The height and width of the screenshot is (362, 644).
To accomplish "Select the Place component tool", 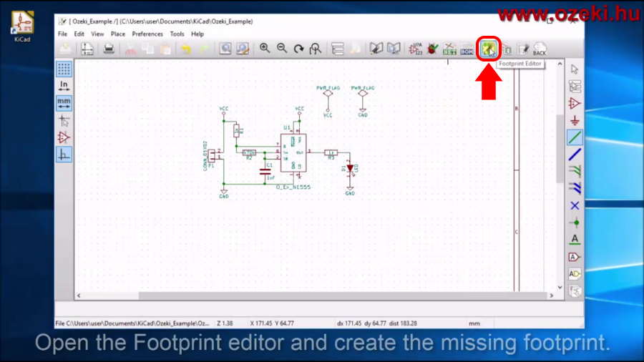I will pos(575,104).
